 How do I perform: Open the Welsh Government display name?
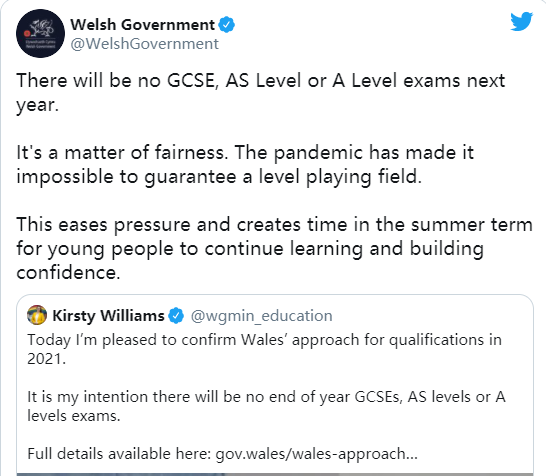pyautogui.click(x=143, y=25)
